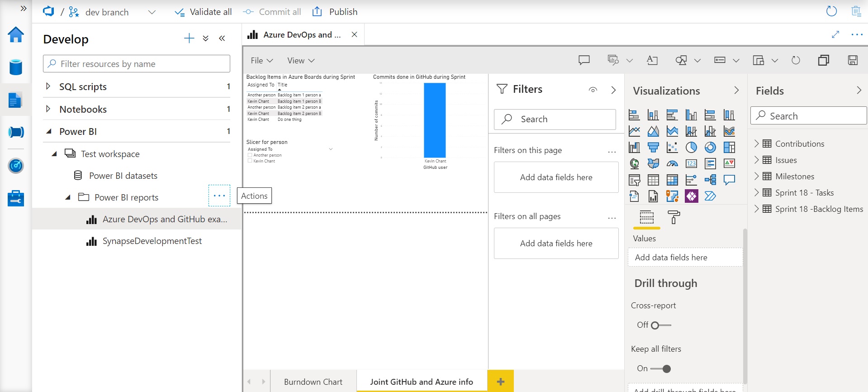Open comments in the report toolbar
Screen dimensions: 868x392
click(x=584, y=60)
